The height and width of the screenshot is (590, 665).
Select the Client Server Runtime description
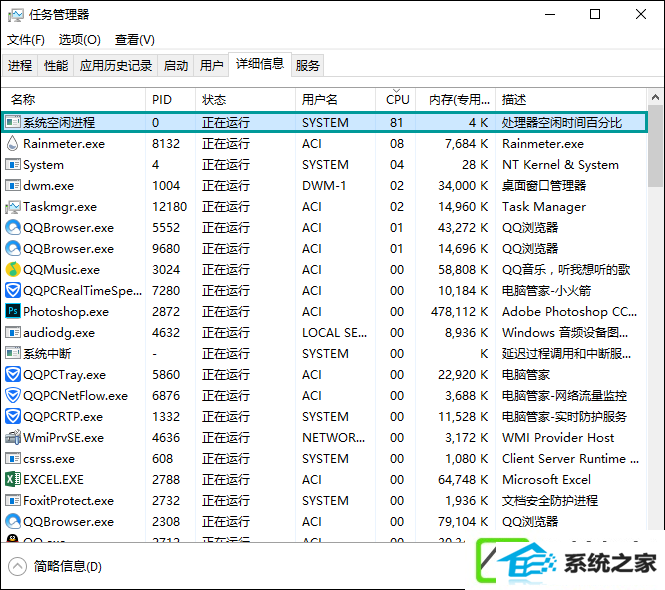pos(570,459)
